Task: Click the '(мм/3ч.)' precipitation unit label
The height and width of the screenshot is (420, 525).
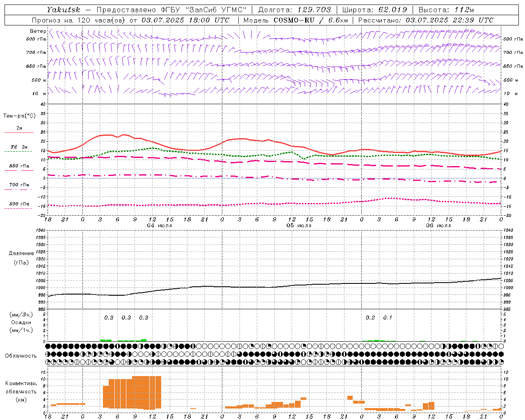Action: (x=21, y=315)
